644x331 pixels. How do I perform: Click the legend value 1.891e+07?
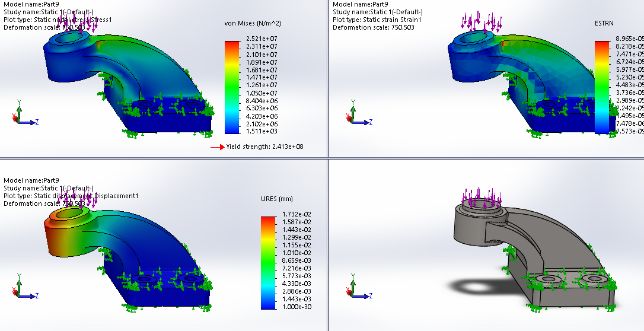point(262,62)
